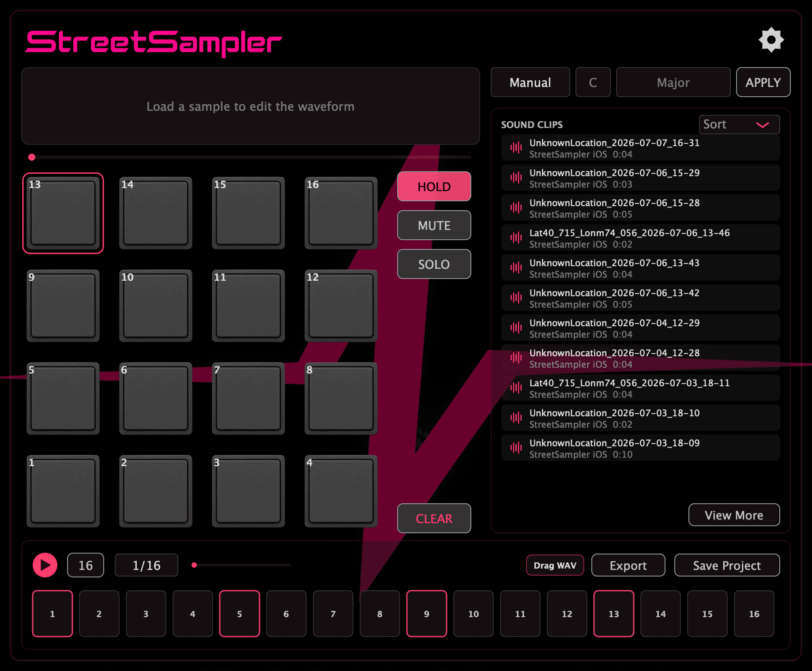Image resolution: width=812 pixels, height=671 pixels.
Task: Tap pad 9
Action: [x=63, y=306]
